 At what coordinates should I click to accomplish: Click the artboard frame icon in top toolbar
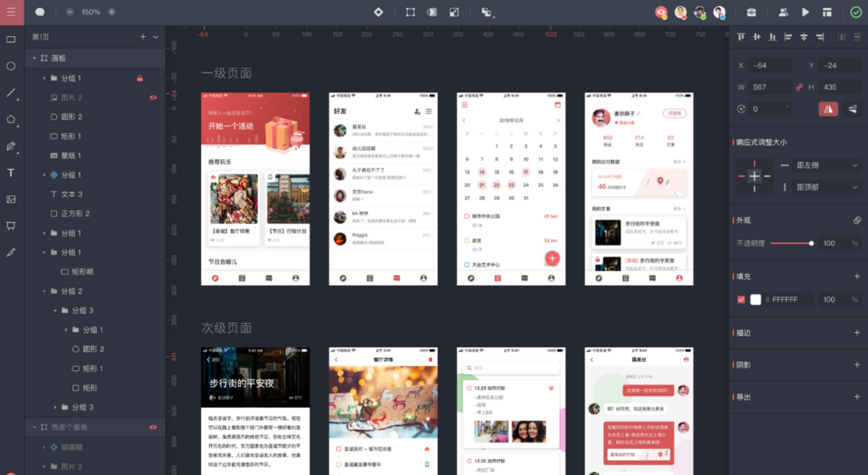pyautogui.click(x=410, y=12)
